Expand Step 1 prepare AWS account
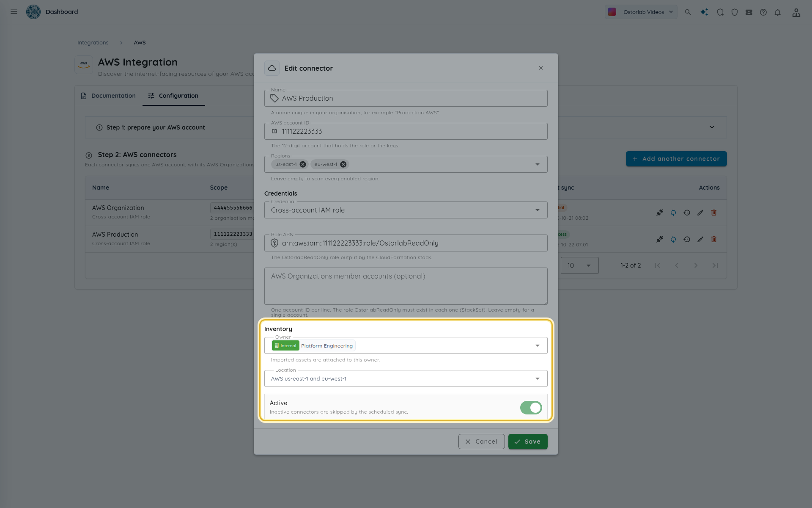This screenshot has width=812, height=508. click(406, 127)
